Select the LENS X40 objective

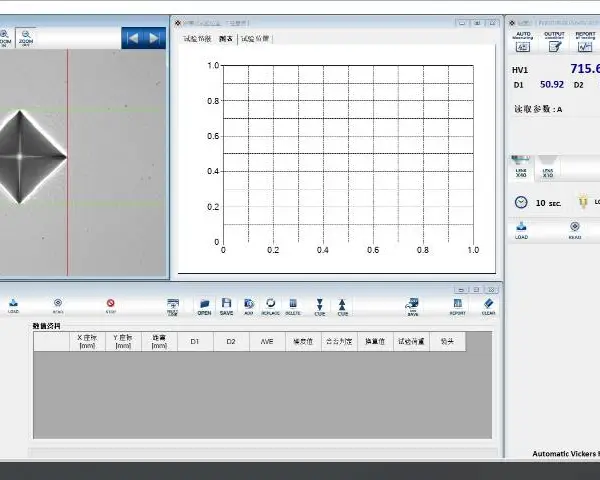(521, 167)
